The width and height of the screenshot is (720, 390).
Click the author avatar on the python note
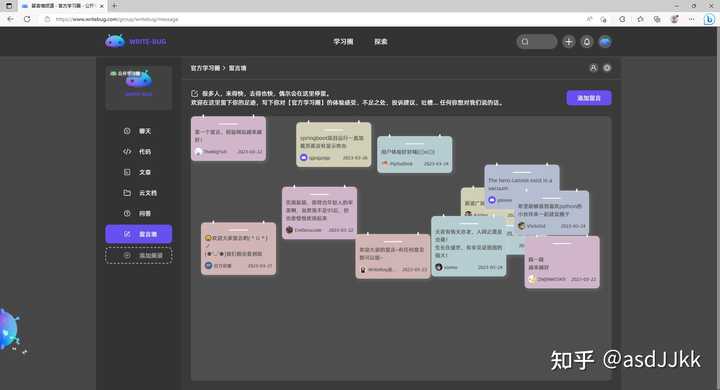521,226
